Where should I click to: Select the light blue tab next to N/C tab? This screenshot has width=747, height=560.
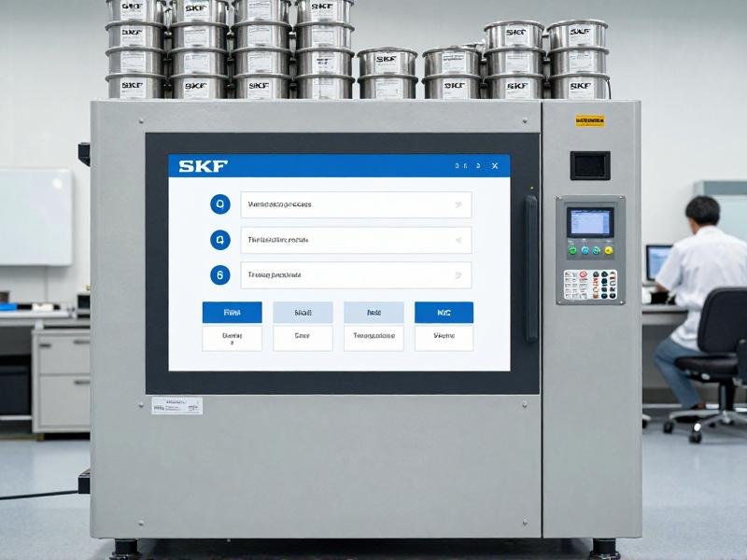tap(374, 313)
